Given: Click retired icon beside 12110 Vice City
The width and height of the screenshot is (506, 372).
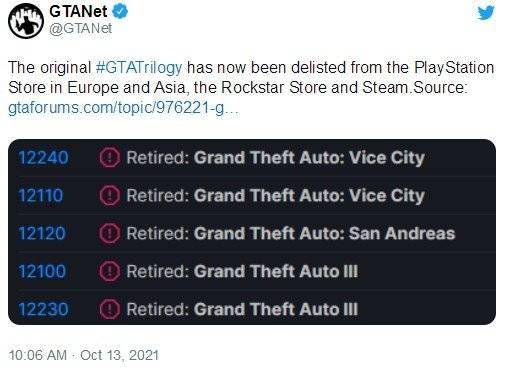Looking at the screenshot, I should click(109, 195).
